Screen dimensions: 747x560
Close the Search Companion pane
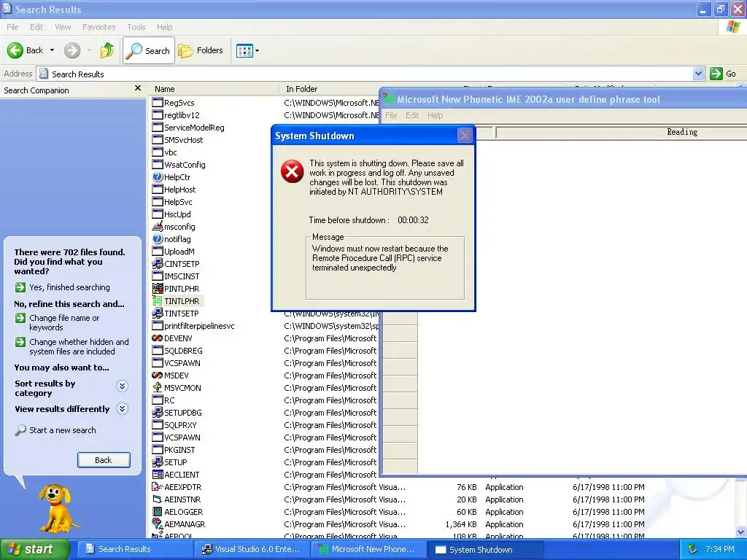coord(138,88)
